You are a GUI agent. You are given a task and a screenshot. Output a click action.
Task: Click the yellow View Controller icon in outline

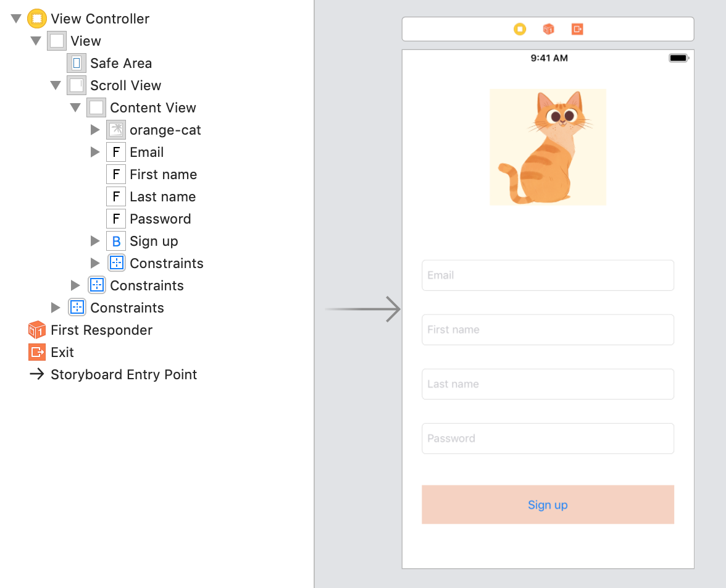(x=37, y=19)
